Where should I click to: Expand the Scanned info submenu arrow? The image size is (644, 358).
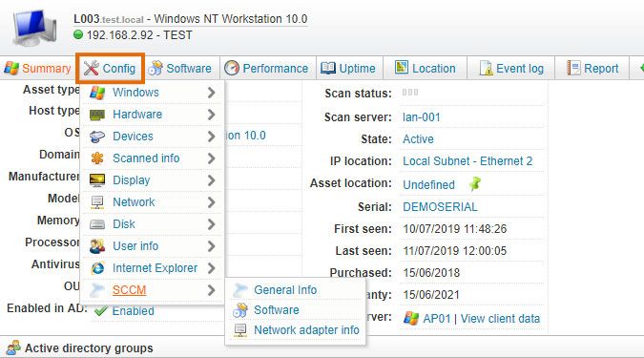[x=211, y=158]
